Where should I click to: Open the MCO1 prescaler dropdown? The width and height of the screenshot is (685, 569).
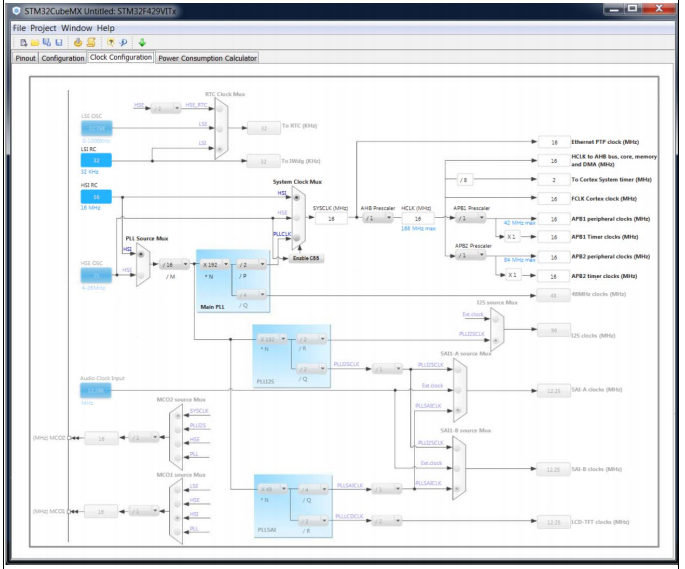pyautogui.click(x=144, y=511)
